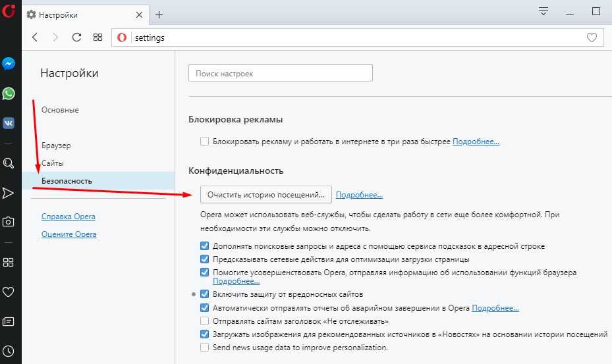Go forward with the forward arrow
Viewport: 612px width, 364px height.
55,38
